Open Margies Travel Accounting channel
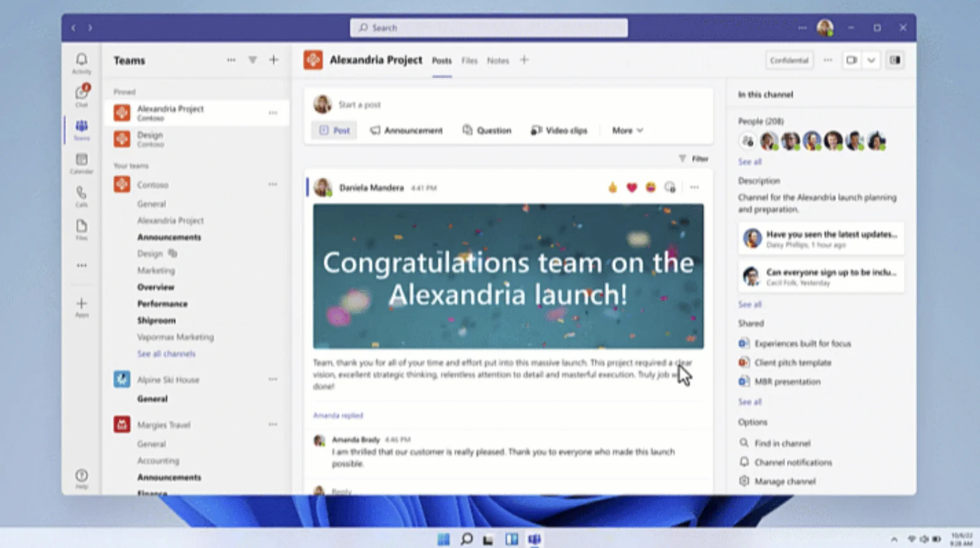The image size is (980, 548). (158, 461)
